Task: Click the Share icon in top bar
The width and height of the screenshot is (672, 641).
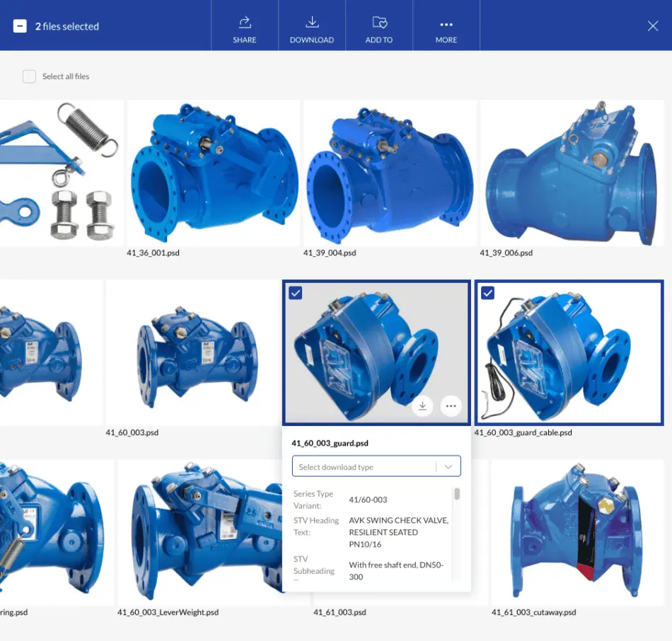Action: 245,23
